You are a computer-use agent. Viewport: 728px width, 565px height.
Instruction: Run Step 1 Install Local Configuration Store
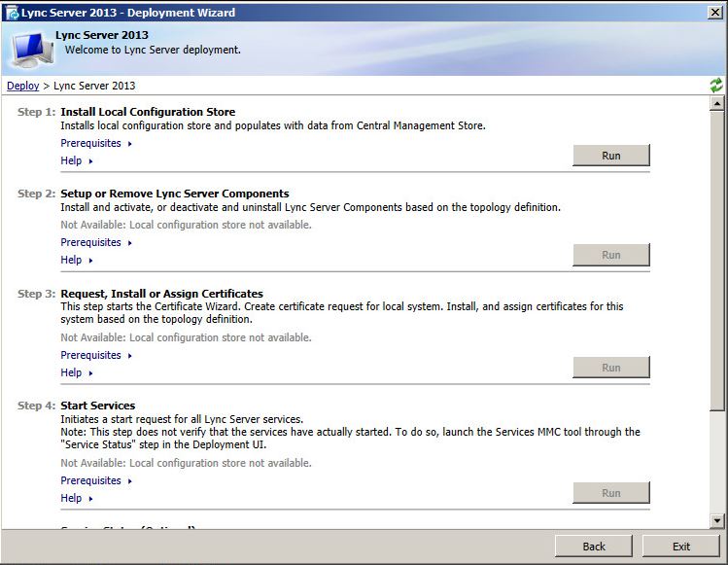click(611, 156)
